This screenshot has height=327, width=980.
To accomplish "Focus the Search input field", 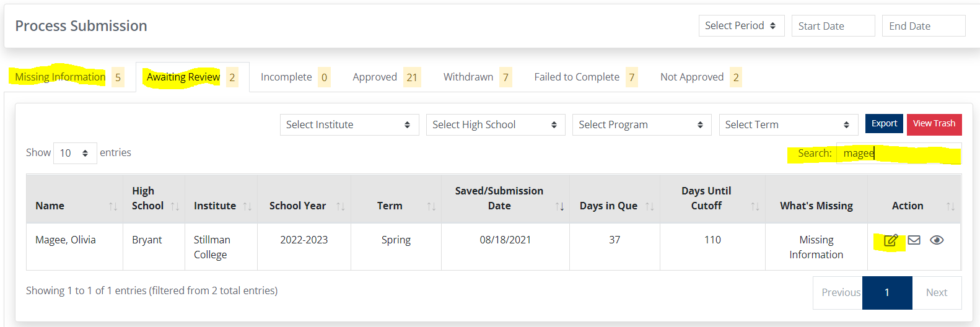I will pyautogui.click(x=898, y=154).
